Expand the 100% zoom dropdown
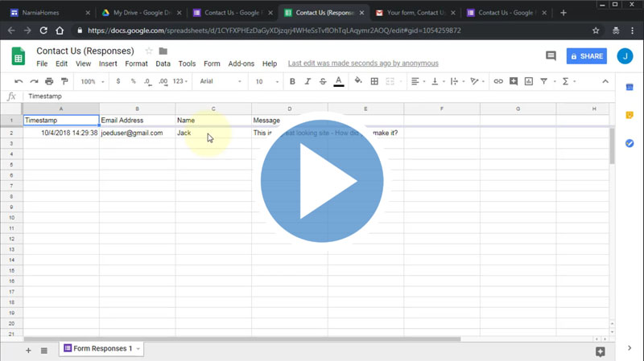 pos(92,81)
